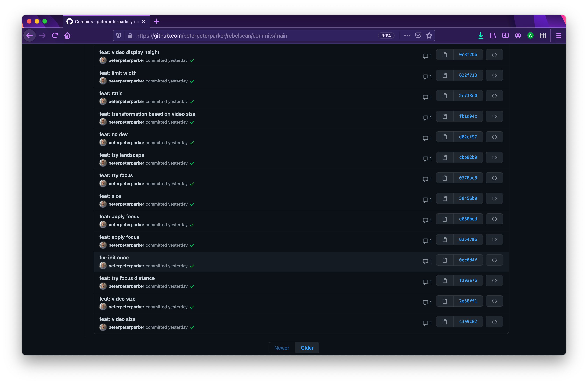
Task: Go to browser home page
Action: 67,36
